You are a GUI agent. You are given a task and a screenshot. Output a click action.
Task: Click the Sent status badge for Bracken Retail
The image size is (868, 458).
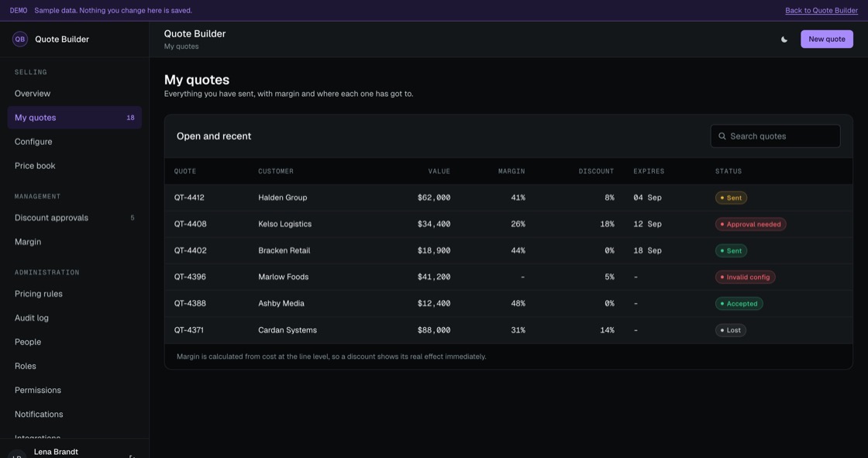pos(731,251)
